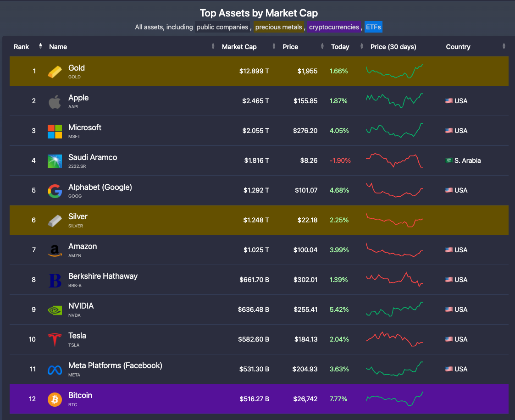Click the USA flag in Alphabet row
The width and height of the screenshot is (515, 420).
pos(449,190)
